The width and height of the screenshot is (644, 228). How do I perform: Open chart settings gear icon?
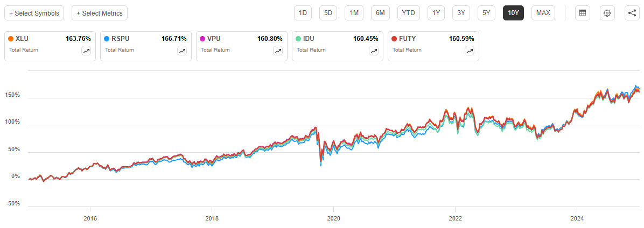(607, 13)
